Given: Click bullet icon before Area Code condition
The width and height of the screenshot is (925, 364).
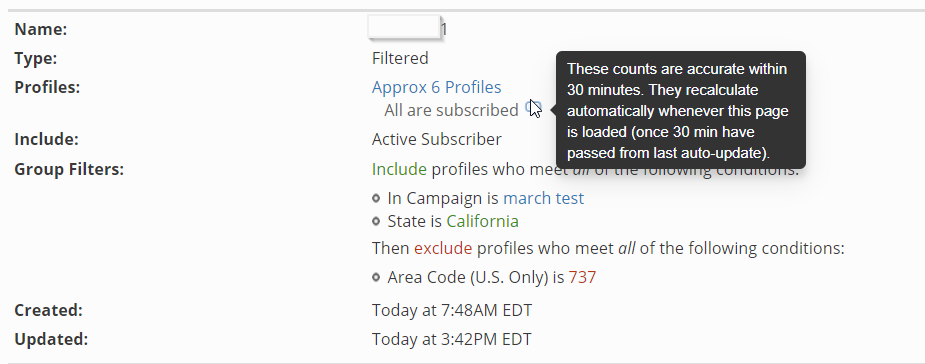Looking at the screenshot, I should pyautogui.click(x=376, y=277).
